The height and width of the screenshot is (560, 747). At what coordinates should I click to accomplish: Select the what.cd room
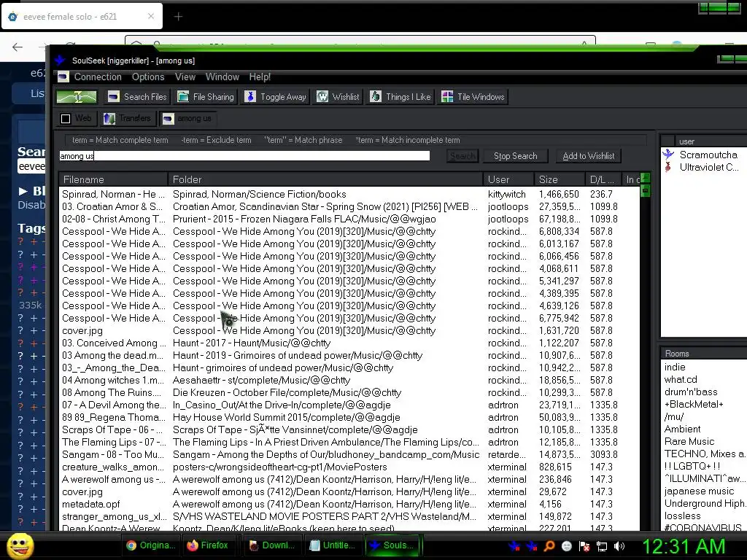pyautogui.click(x=681, y=379)
